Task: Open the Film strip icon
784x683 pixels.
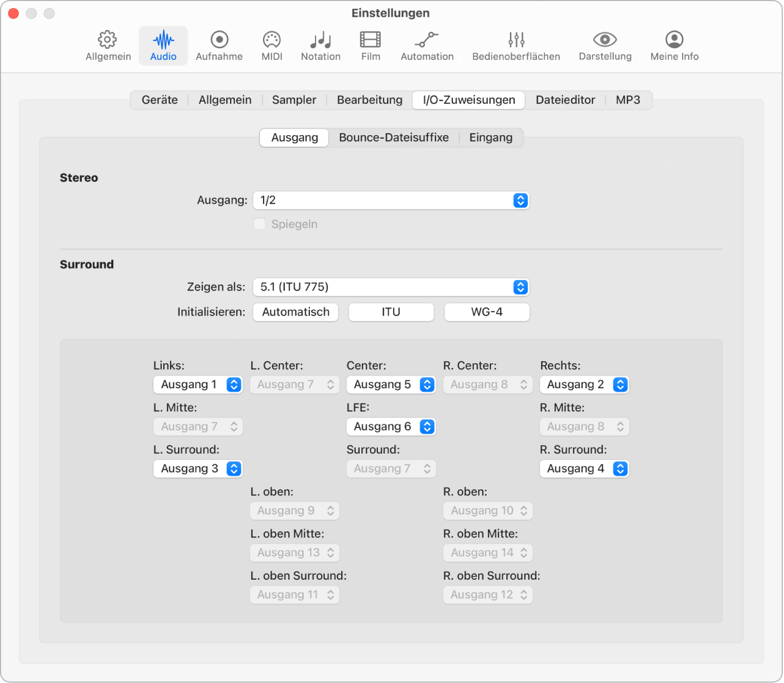Action: (x=371, y=40)
